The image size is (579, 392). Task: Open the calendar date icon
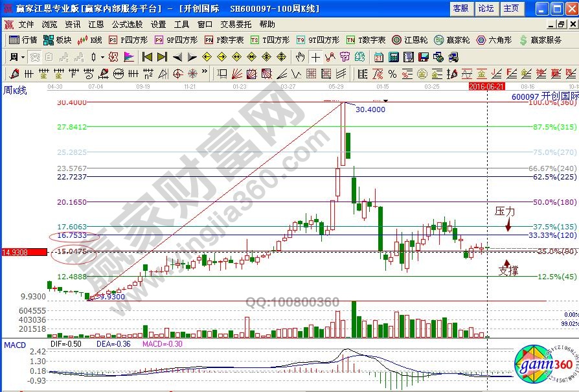pyautogui.click(x=379, y=56)
